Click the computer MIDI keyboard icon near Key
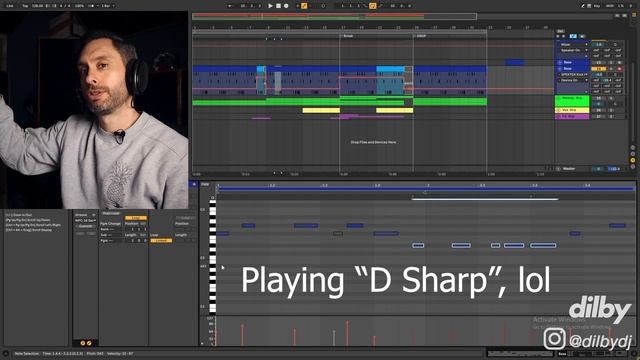This screenshot has width=640, height=360. point(589,6)
